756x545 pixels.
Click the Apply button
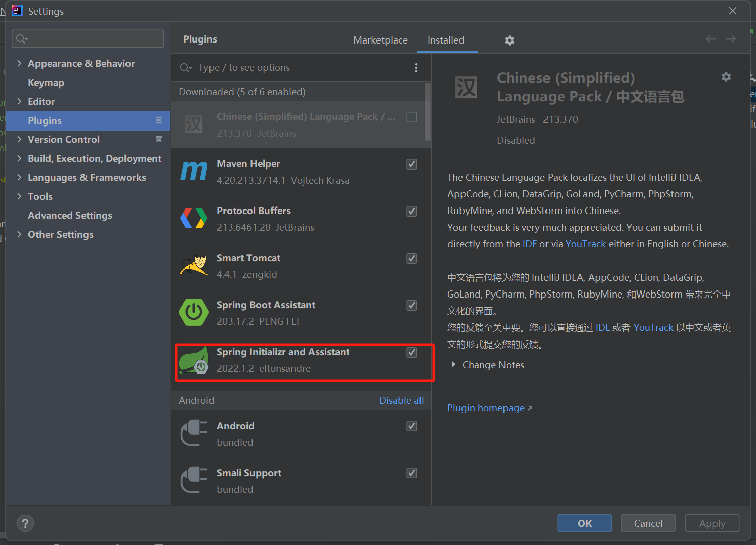click(712, 523)
